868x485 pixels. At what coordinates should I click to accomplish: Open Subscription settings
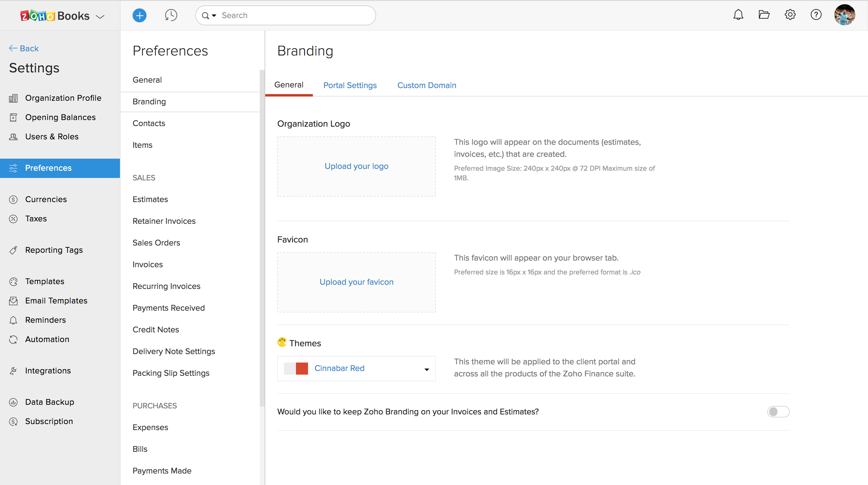[x=49, y=422]
